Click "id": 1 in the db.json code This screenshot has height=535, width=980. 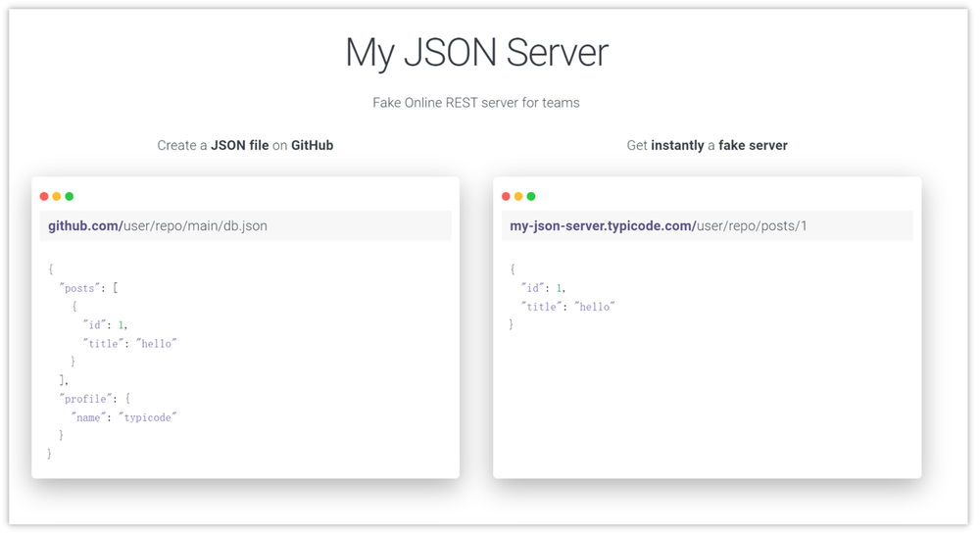106,324
